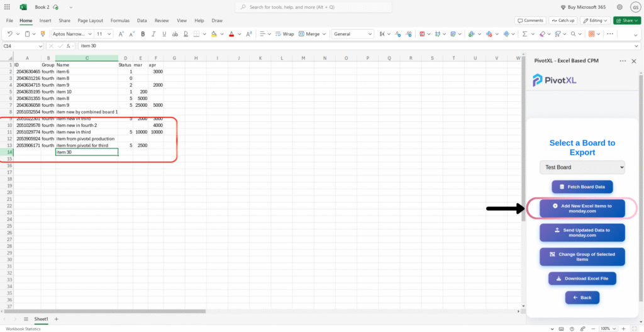
Task: Expand the ribbon with the chevron
Action: [636, 35]
